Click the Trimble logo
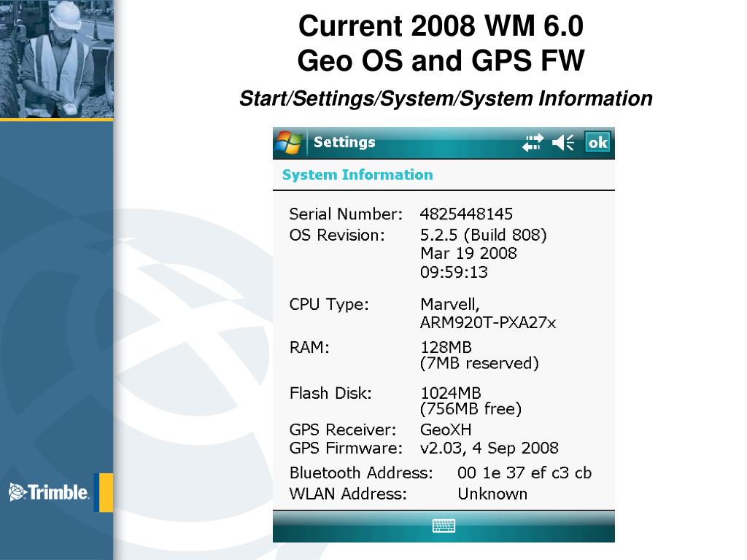Image resolution: width=747 pixels, height=560 pixels. point(49,492)
